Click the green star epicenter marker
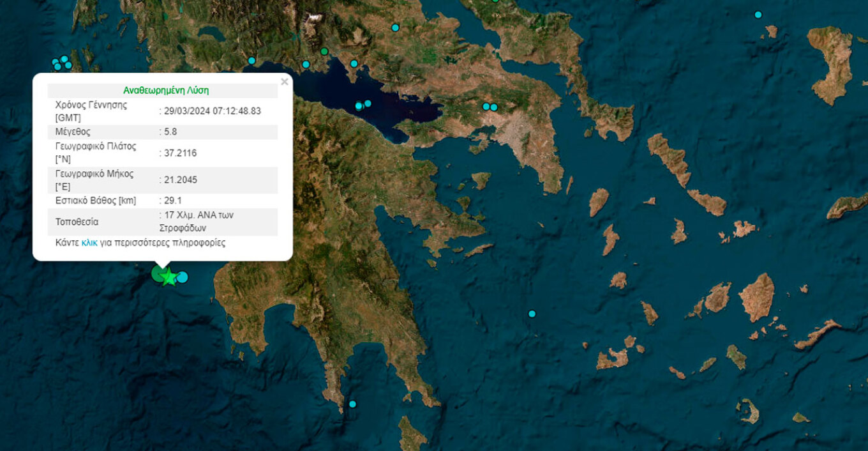Viewport: 868px width, 451px height. [x=168, y=277]
